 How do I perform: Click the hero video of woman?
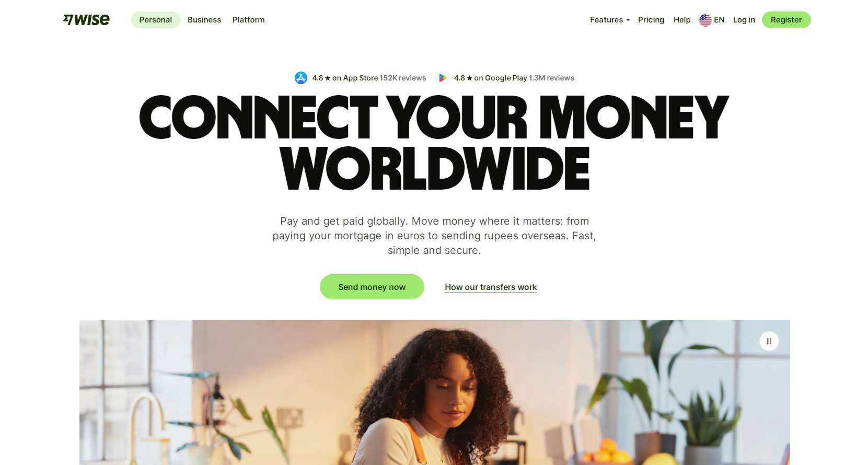pos(434,392)
